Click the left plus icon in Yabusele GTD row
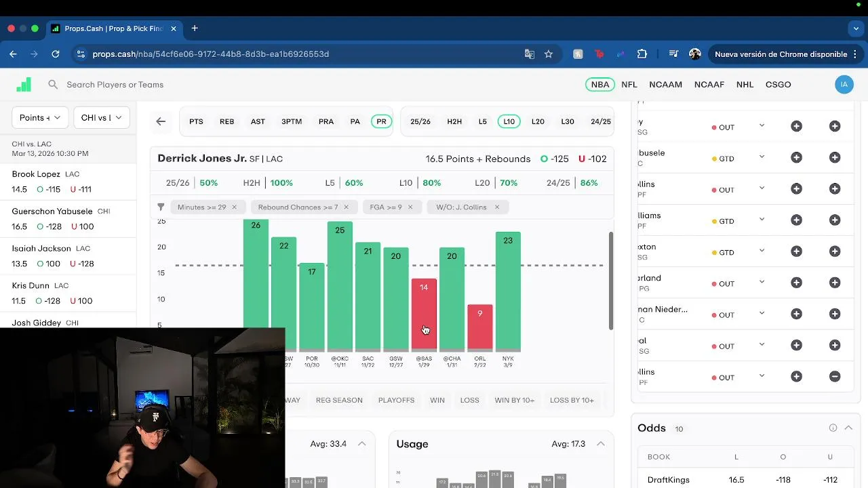 (x=797, y=158)
